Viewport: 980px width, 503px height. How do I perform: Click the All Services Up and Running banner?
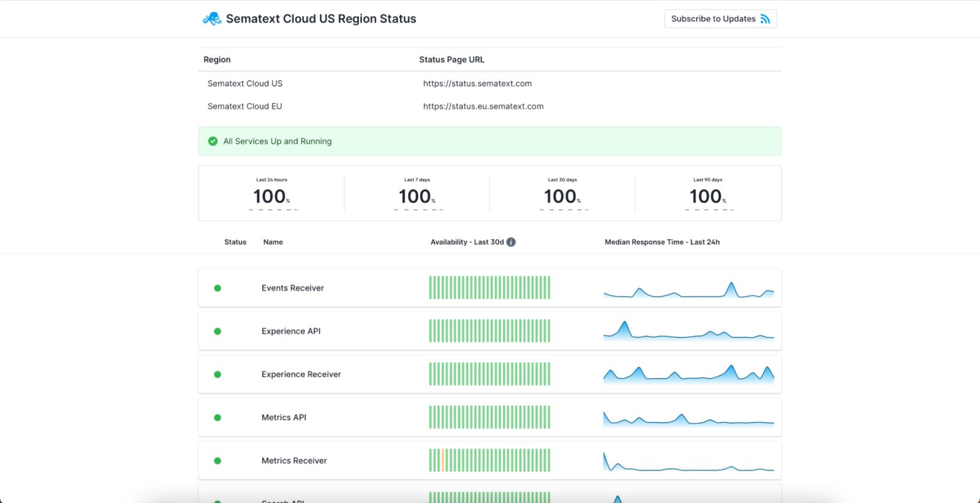(489, 141)
